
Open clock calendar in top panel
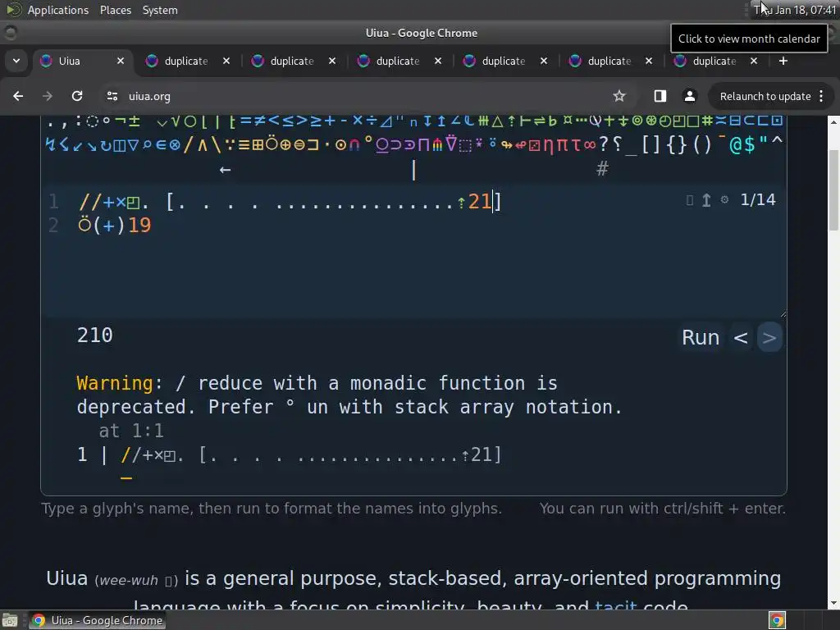[794, 10]
